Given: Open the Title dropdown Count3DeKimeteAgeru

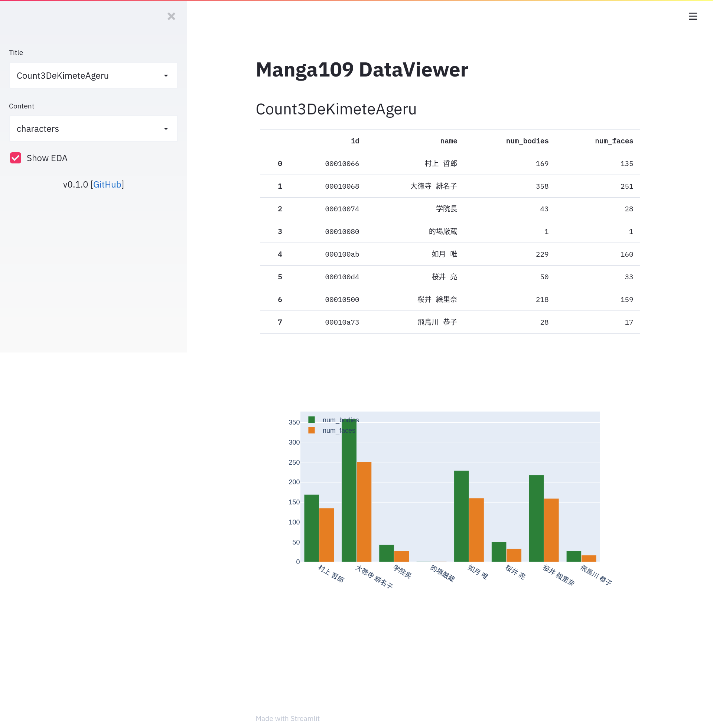Looking at the screenshot, I should [86, 76].
